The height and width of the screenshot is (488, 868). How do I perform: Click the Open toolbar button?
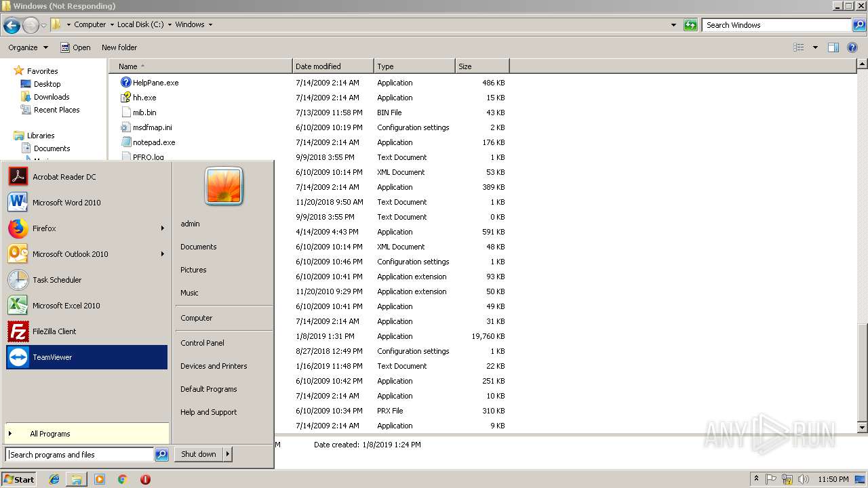(75, 47)
